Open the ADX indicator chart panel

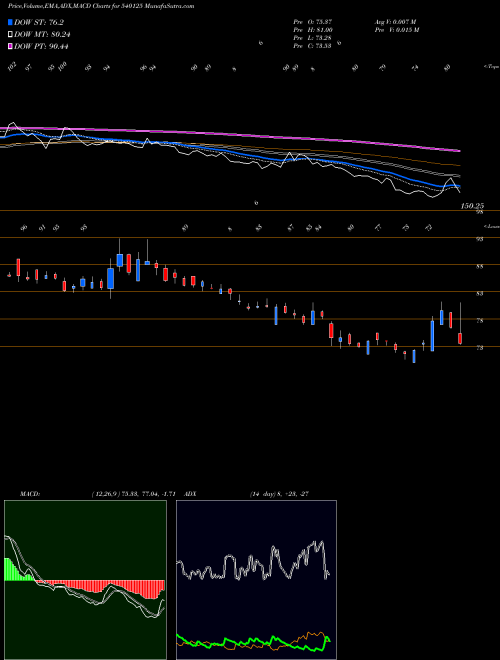(x=256, y=580)
